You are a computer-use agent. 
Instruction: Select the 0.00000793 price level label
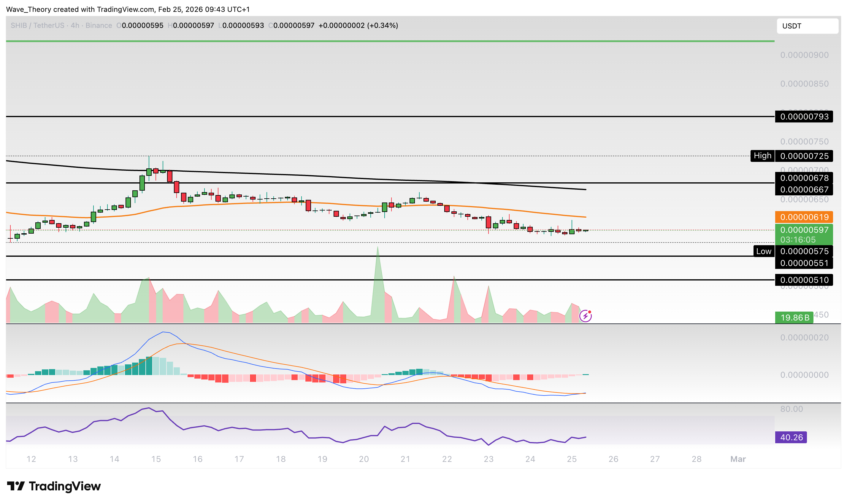(x=804, y=117)
